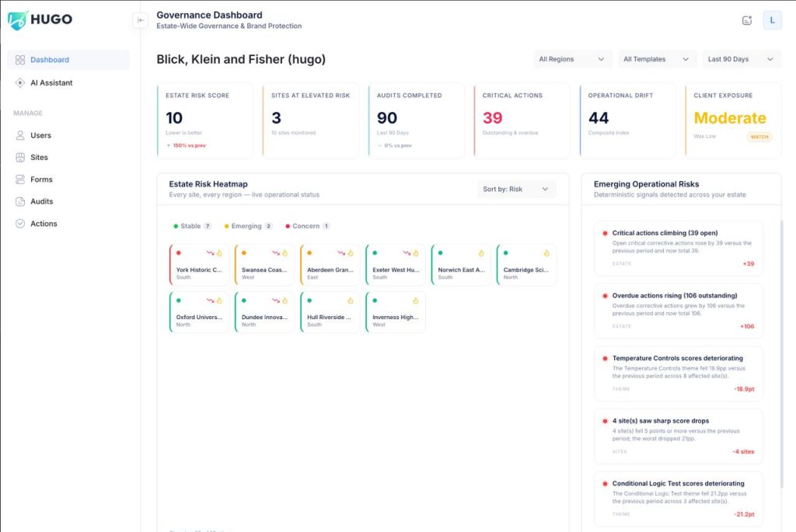The height and width of the screenshot is (532, 796).
Task: Open Actions in Manage menu
Action: [x=68, y=224]
